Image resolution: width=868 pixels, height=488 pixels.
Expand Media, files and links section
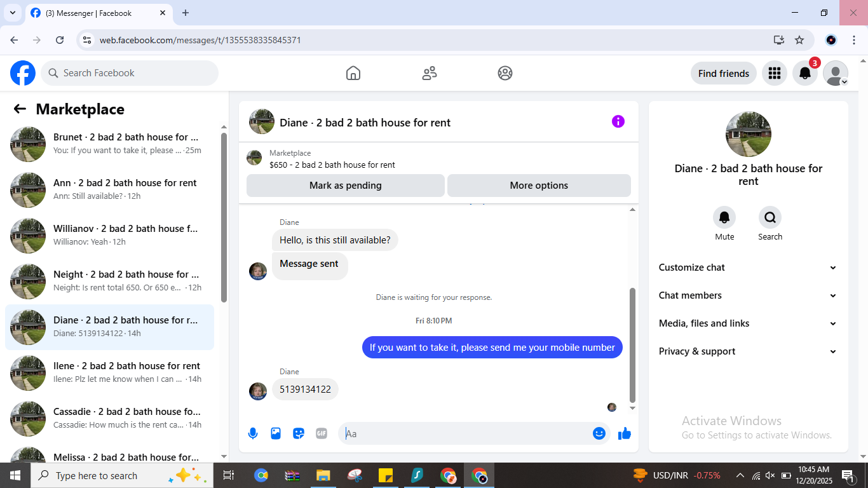[x=748, y=323]
